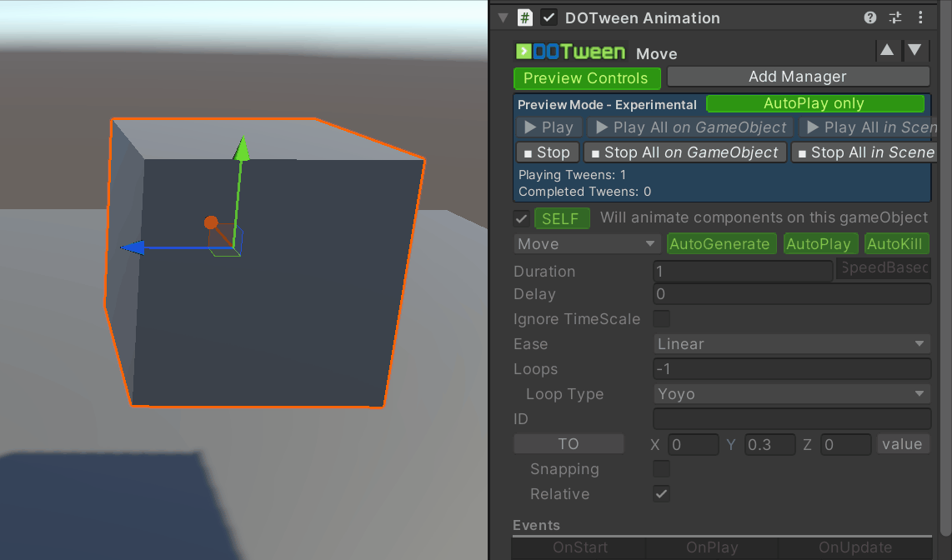Toggle AutoPlay only preview mode
Viewport: 952px width, 560px height.
coord(815,103)
